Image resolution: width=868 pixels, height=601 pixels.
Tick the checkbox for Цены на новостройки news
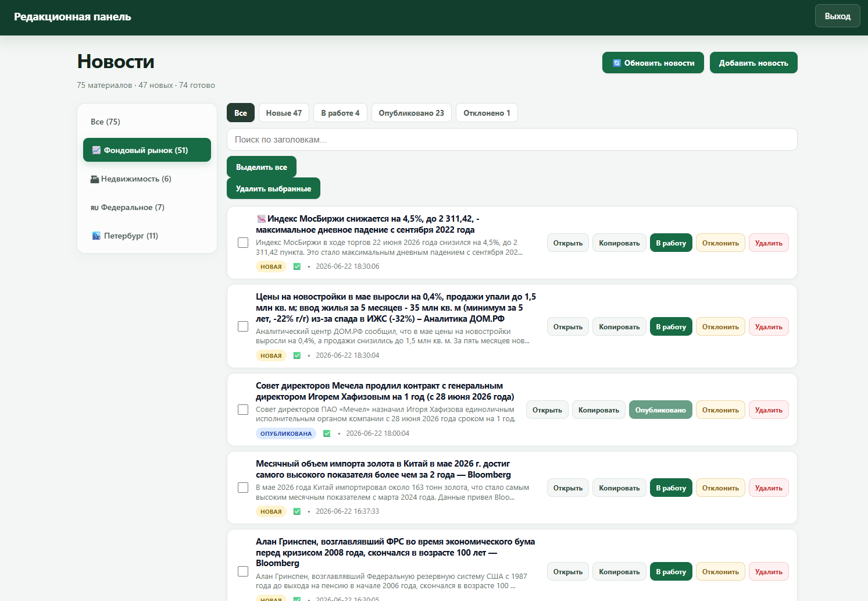[243, 326]
